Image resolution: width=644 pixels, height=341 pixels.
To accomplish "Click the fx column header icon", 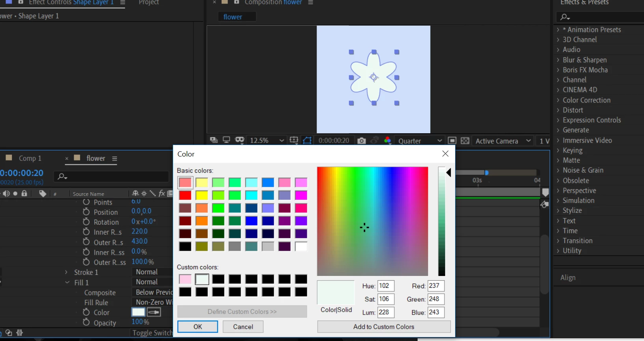I will tap(162, 193).
